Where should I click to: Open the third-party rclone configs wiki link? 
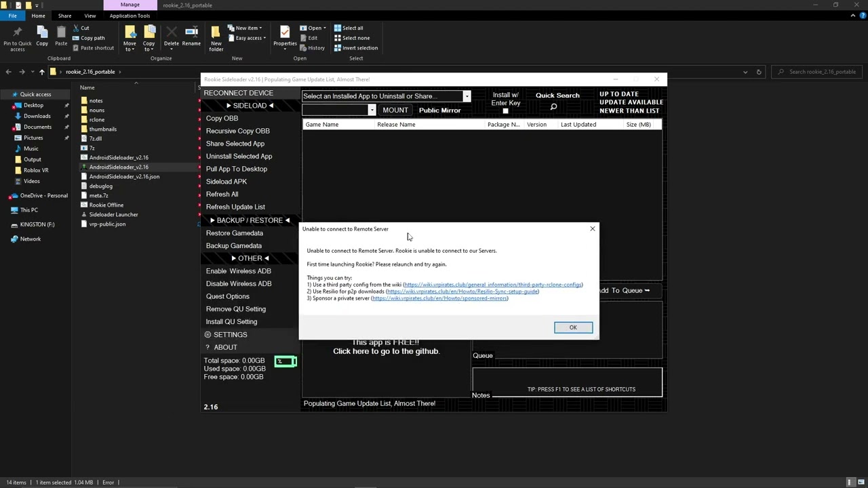point(492,285)
